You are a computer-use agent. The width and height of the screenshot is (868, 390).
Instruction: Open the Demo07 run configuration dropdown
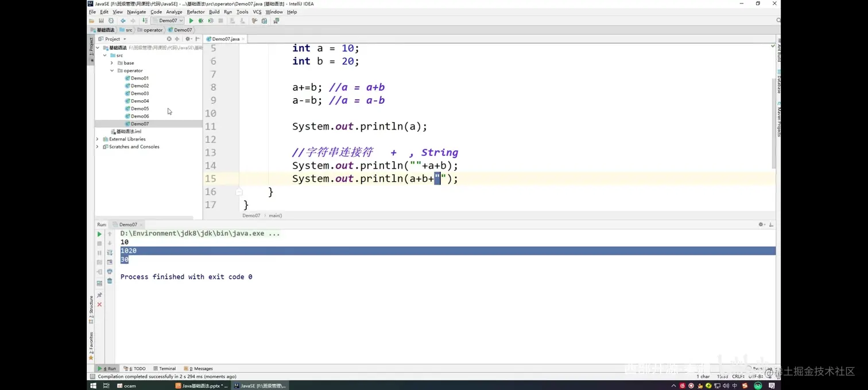click(170, 20)
